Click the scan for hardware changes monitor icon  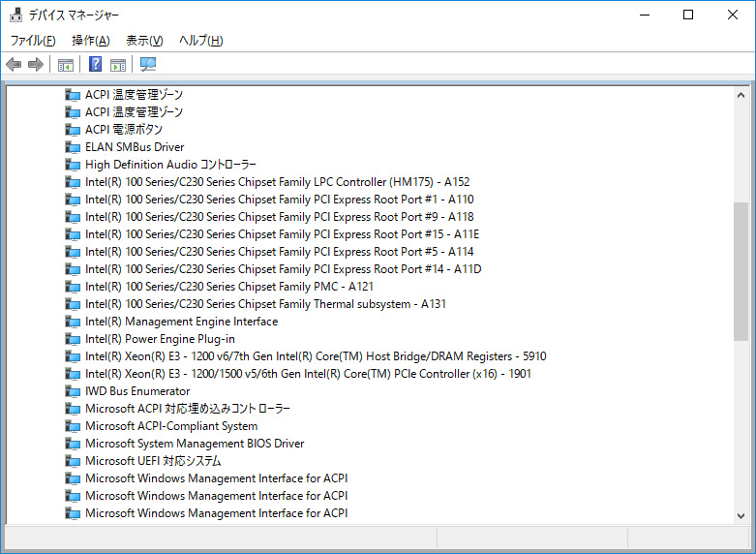[148, 65]
